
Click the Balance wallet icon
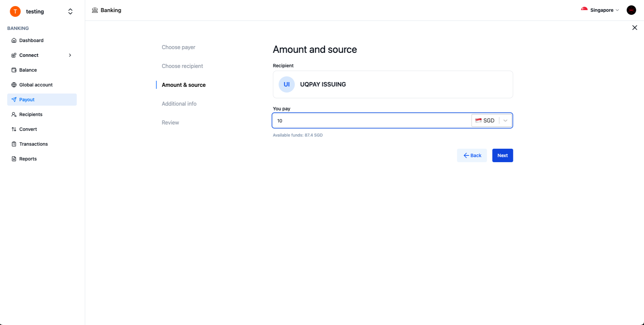point(14,70)
